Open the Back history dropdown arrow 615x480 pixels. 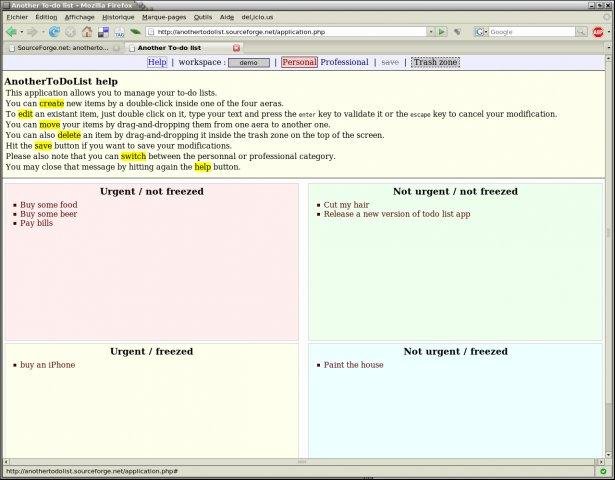[22, 32]
